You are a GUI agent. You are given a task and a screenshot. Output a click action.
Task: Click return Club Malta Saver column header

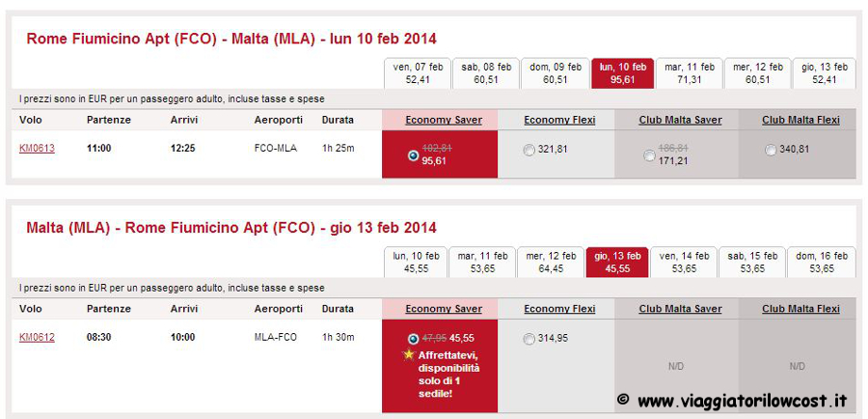680,309
